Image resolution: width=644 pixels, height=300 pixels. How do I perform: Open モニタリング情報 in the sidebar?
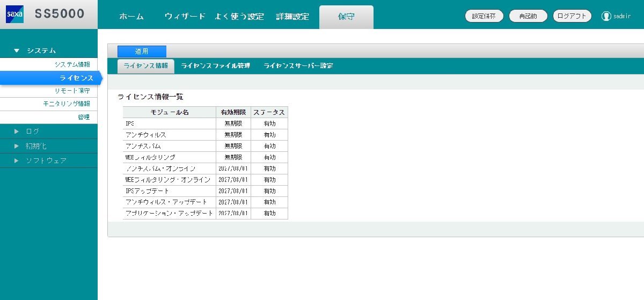tap(49, 104)
